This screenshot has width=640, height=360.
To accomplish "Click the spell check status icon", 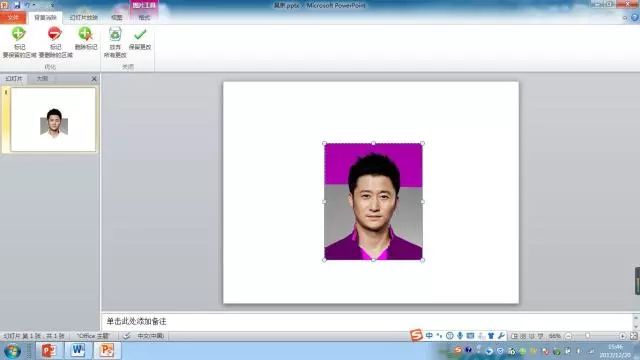I will click(127, 336).
